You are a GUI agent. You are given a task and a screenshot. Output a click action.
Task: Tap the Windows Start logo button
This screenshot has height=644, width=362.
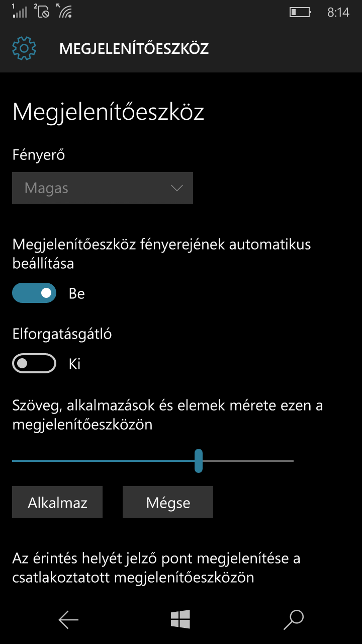[180, 619]
